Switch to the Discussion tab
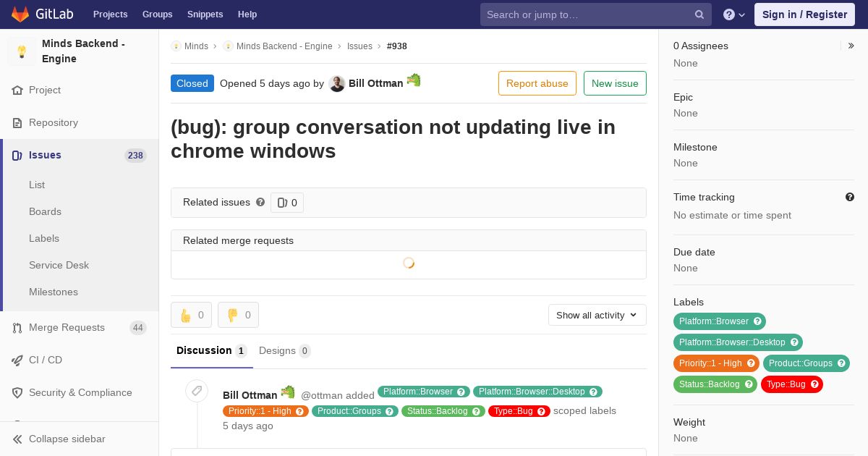The height and width of the screenshot is (456, 868). pos(212,350)
